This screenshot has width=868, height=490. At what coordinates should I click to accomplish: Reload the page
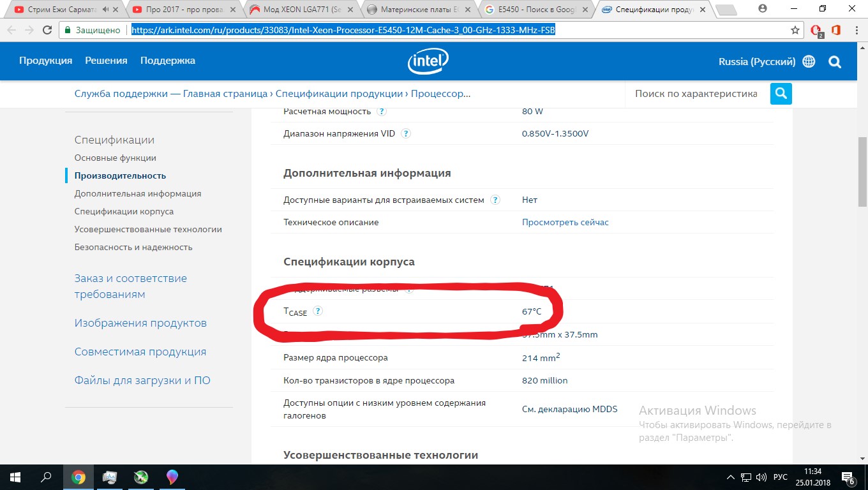[47, 30]
